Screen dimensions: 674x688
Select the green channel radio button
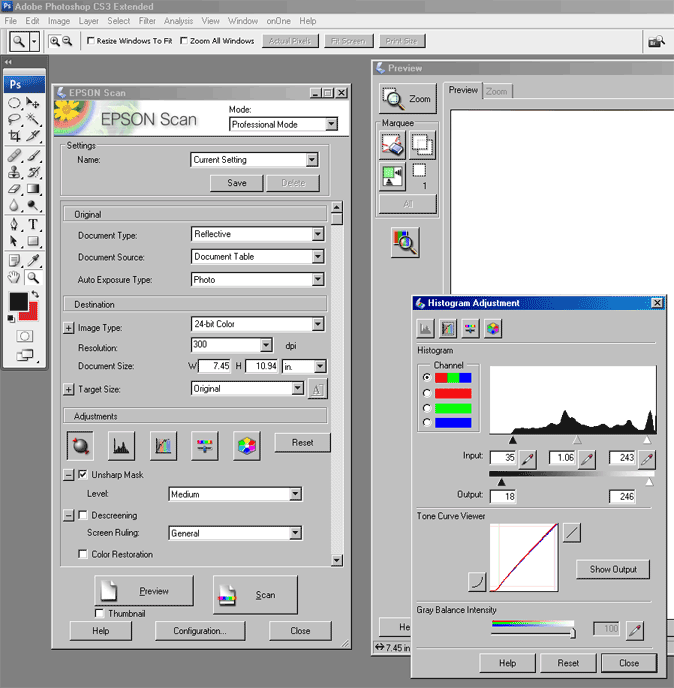(427, 408)
